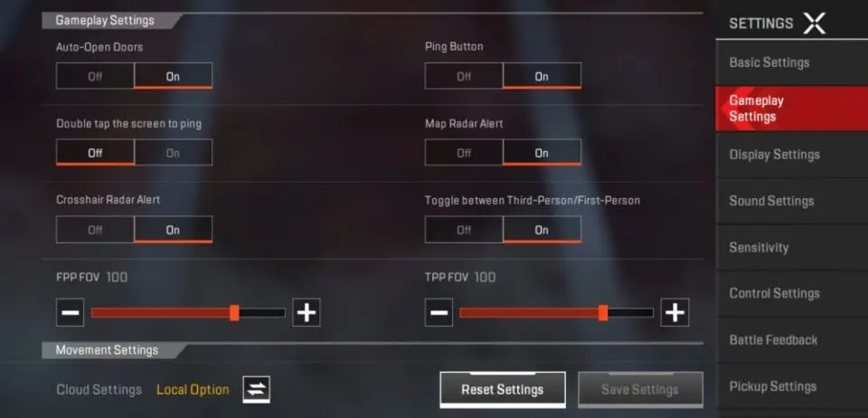
Task: Click the Reset Settings button
Action: [x=503, y=390]
